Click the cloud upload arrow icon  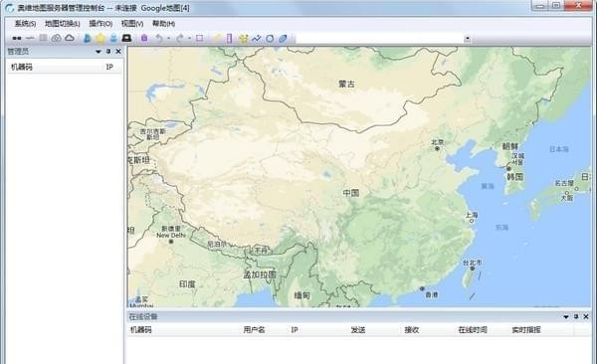(x=56, y=38)
